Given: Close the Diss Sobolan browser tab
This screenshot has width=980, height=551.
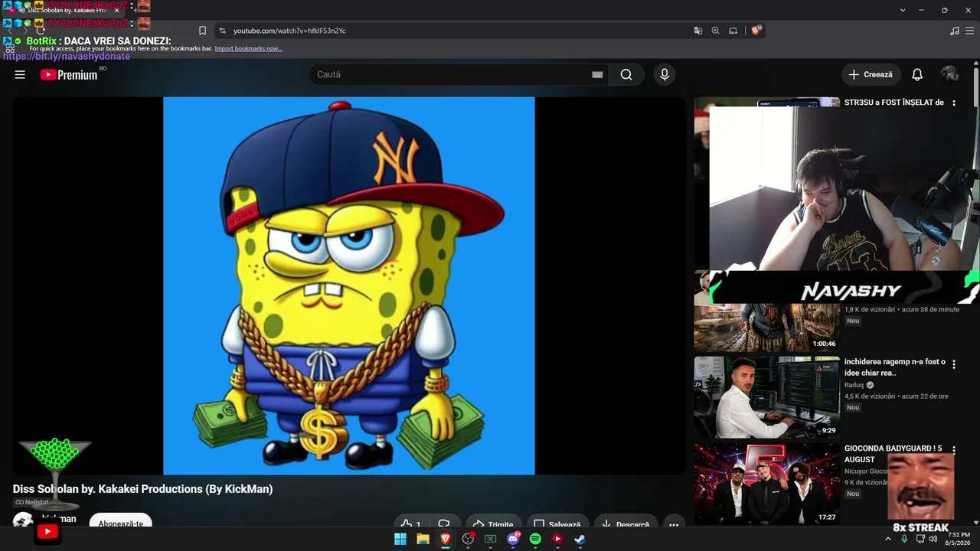Looking at the screenshot, I should click(x=116, y=10).
